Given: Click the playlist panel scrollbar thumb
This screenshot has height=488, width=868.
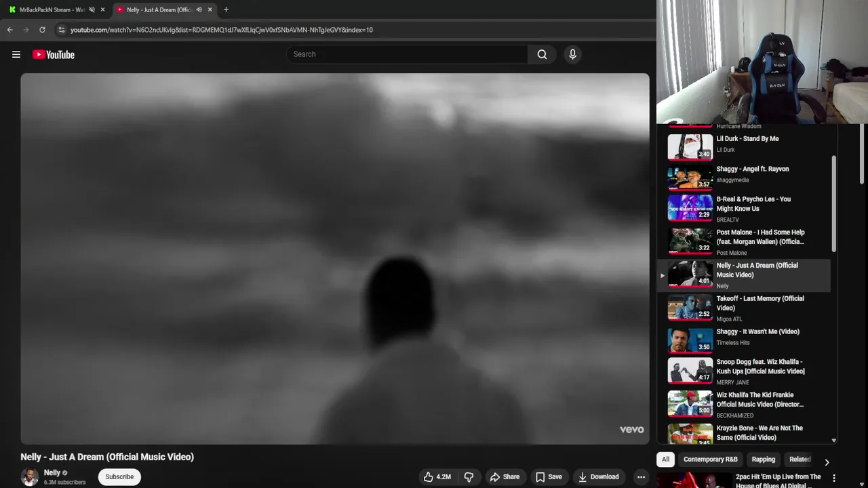Looking at the screenshot, I should point(834,203).
